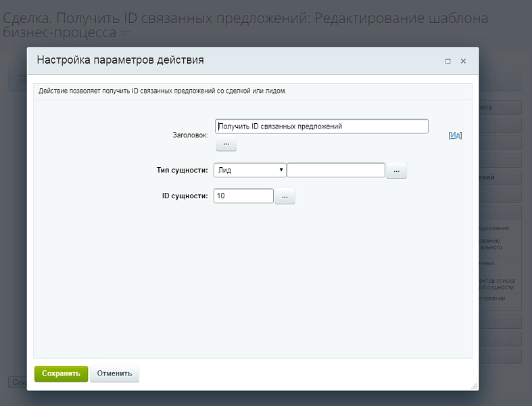Image resolution: width=532 pixels, height=406 pixels.
Task: Click the ID сущности input field with value 10
Action: (x=243, y=196)
